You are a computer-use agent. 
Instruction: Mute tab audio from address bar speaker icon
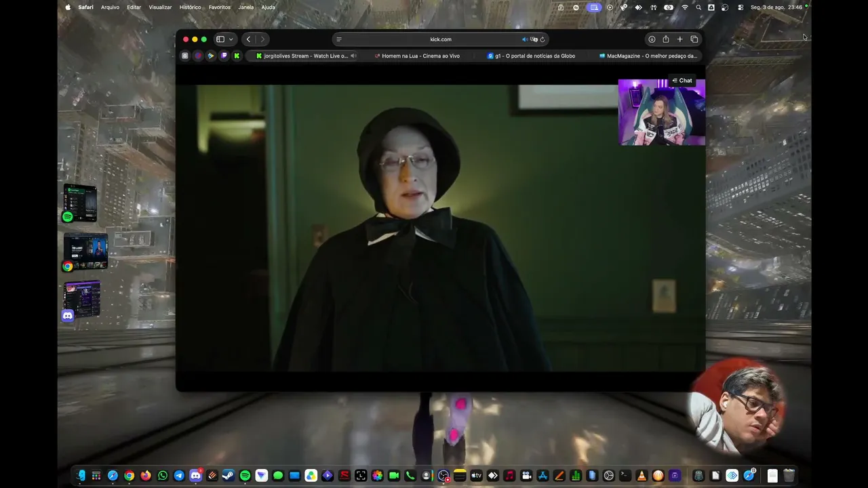click(x=525, y=39)
